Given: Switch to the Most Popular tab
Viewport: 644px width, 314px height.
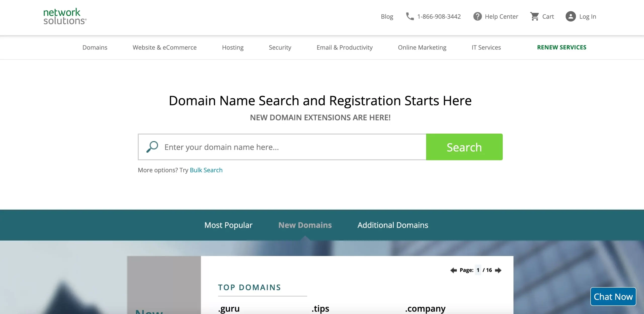Looking at the screenshot, I should click(228, 225).
